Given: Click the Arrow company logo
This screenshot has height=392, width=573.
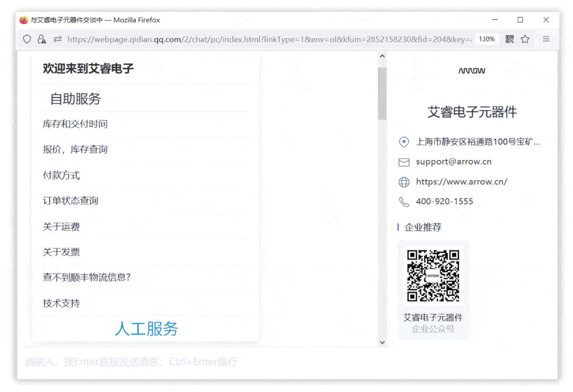Looking at the screenshot, I should click(x=472, y=71).
